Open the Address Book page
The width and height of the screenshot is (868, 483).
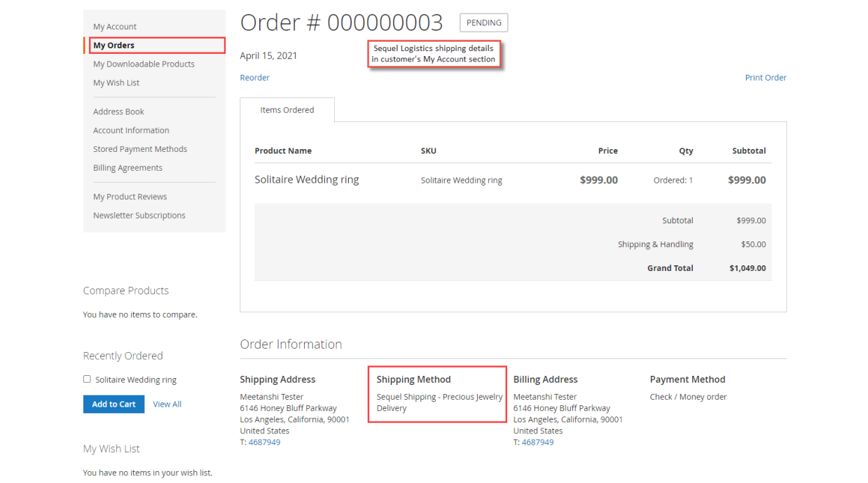pyautogui.click(x=118, y=111)
